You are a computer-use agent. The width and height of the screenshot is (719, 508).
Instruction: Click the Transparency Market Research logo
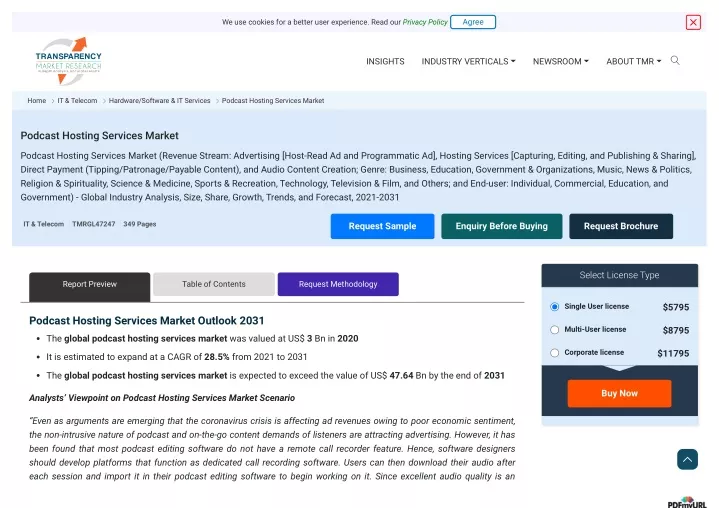coord(68,61)
